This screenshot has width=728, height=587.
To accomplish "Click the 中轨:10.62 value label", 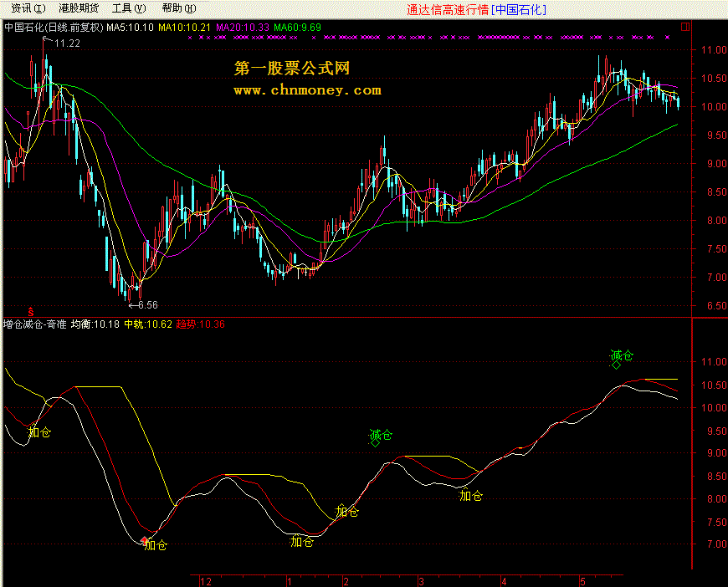I will pyautogui.click(x=148, y=324).
